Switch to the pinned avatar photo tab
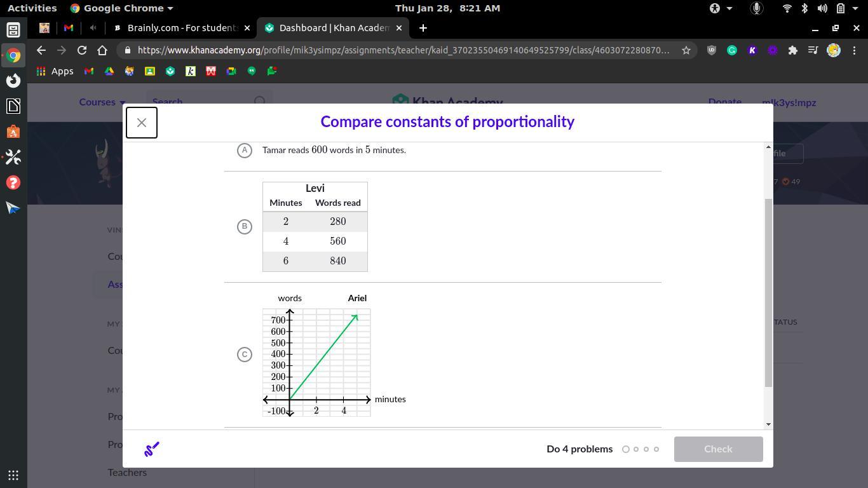Viewport: 868px width, 488px height. 44,28
